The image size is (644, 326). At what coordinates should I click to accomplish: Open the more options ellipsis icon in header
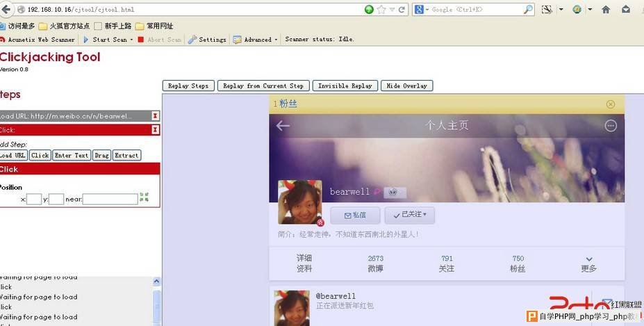click(611, 126)
